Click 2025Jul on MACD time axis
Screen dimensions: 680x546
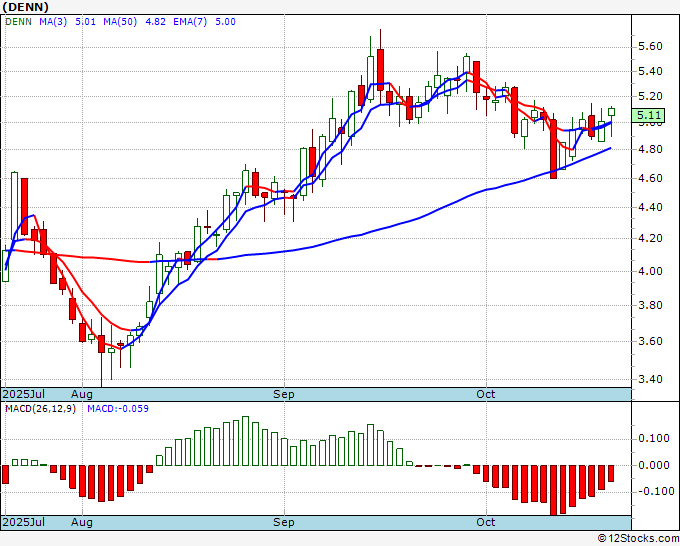(x=24, y=522)
